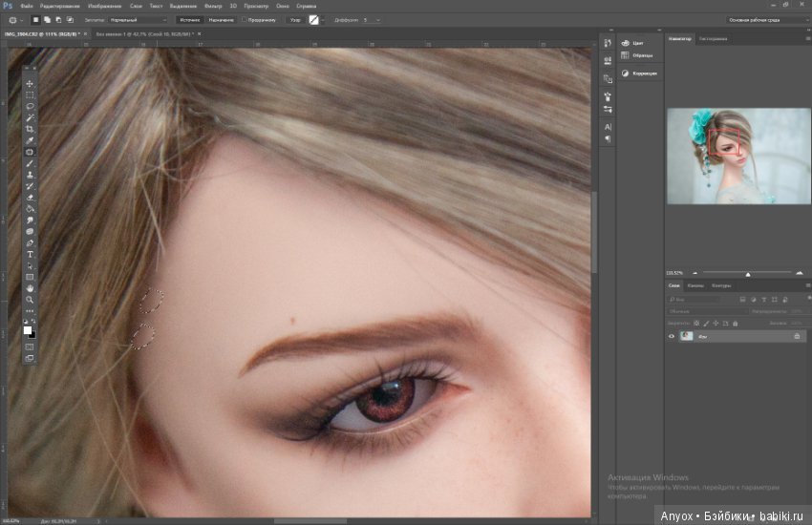Toggle Quick Mask mode icon
This screenshot has width=812, height=525.
pos(30,347)
